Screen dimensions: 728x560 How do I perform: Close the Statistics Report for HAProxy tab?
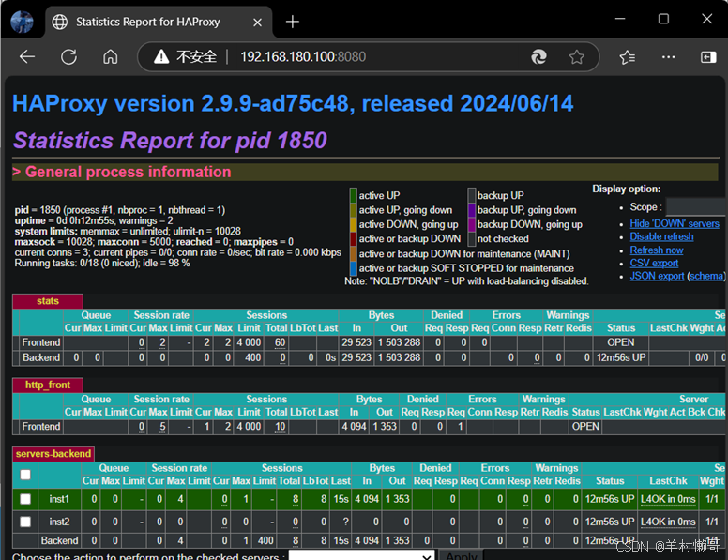[x=257, y=22]
